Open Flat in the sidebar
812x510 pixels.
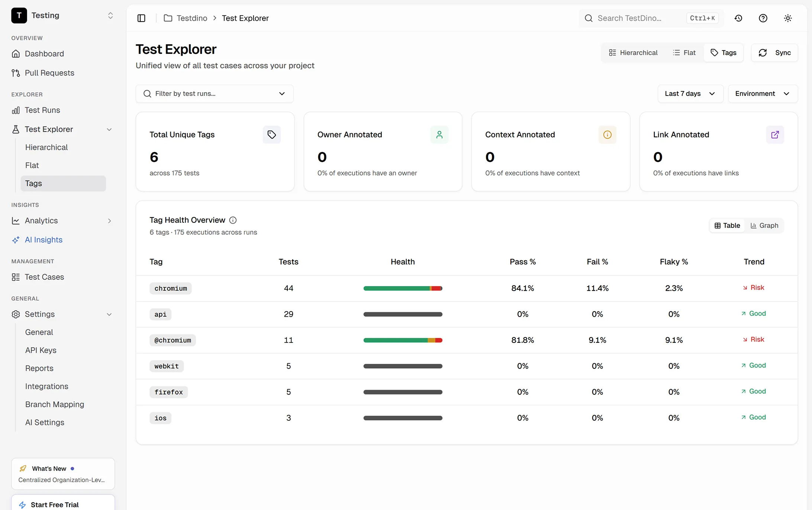(x=63, y=165)
